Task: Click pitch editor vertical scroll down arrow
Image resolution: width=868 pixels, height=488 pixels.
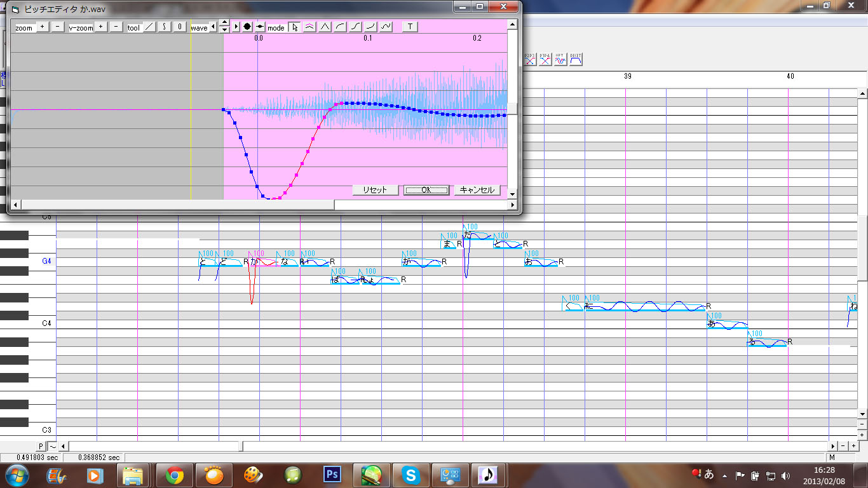Action: point(512,194)
